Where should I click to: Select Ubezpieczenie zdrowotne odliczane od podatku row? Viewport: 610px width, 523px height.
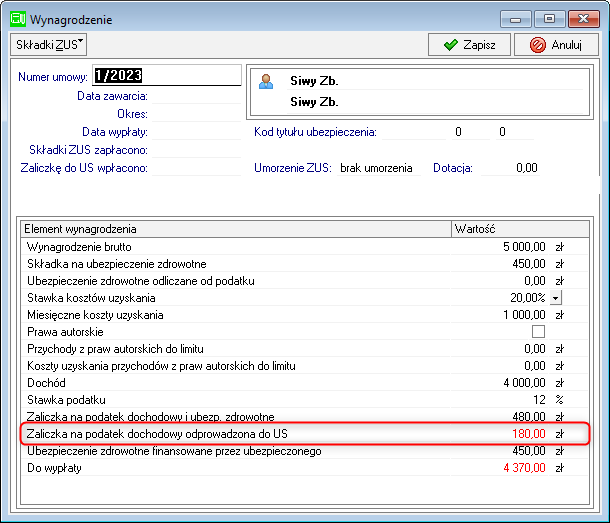[x=305, y=281]
